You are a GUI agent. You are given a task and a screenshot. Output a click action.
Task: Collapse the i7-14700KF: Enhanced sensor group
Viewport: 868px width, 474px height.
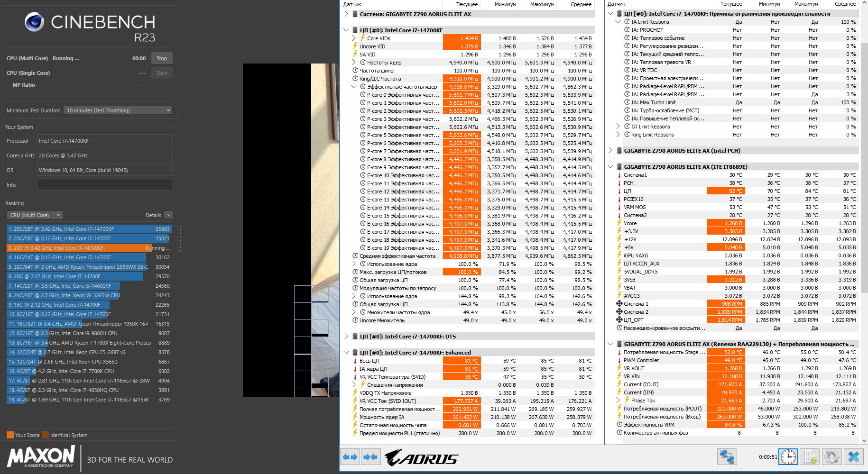[347, 353]
